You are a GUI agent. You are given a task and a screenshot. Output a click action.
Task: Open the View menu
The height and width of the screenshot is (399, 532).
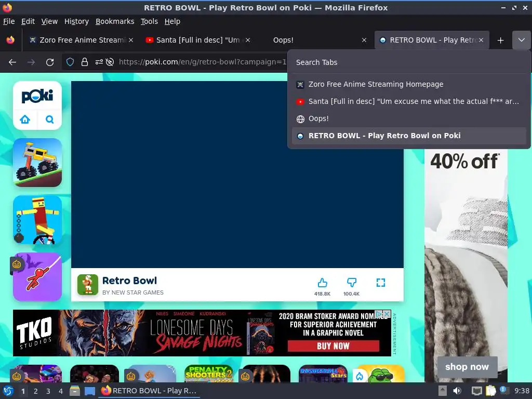(49, 21)
